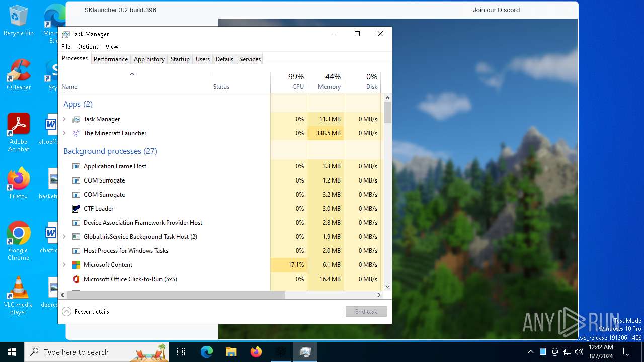Expand the Task Manager app row
Viewport: 644px width, 362px height.
64,119
